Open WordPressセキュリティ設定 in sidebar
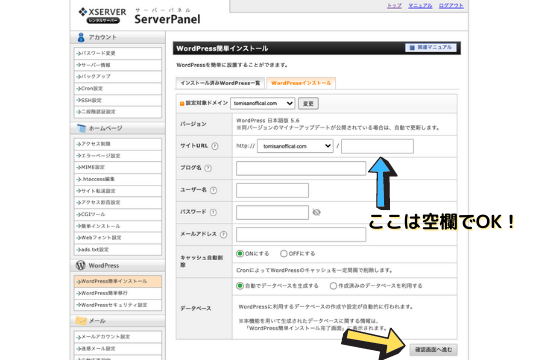Image resolution: width=542 pixels, height=360 pixels. tap(118, 305)
